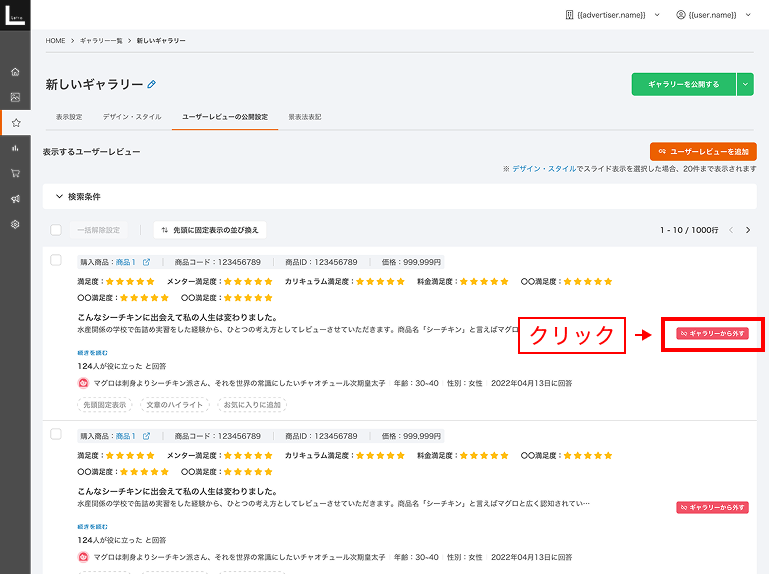Click first review's 124人が役に立った text
769x574 pixels.
tap(122, 366)
